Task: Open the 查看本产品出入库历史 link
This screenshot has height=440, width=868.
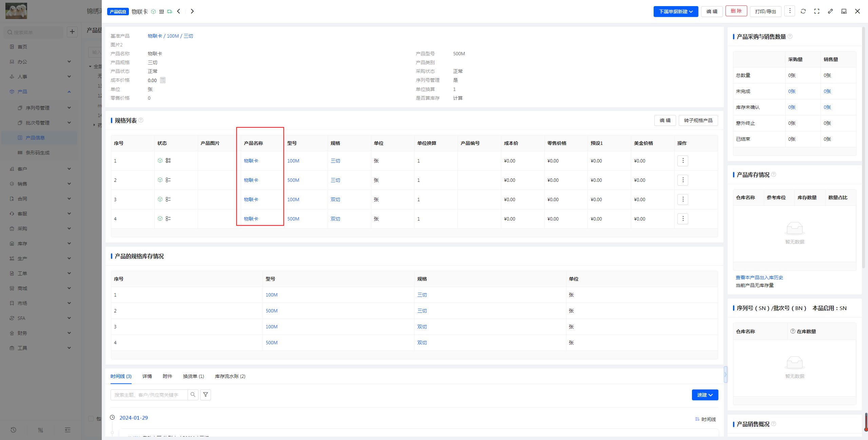Action: click(759, 278)
